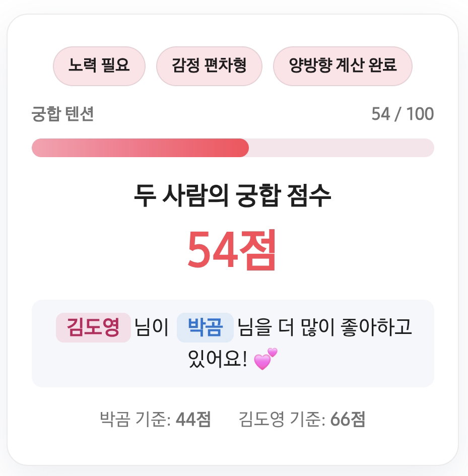
Task: Click the 궁합 텐션 label
Action: [x=62, y=114]
